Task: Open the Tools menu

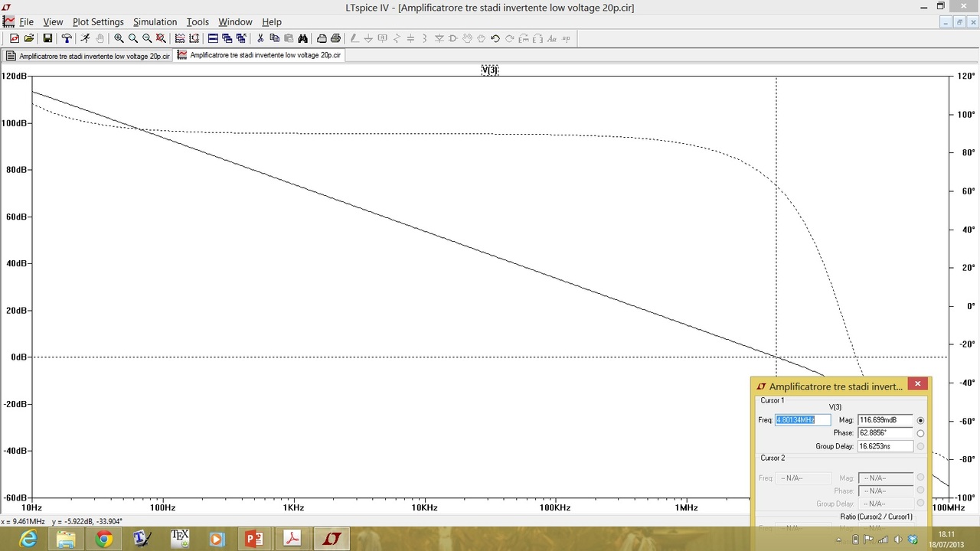Action: [198, 22]
